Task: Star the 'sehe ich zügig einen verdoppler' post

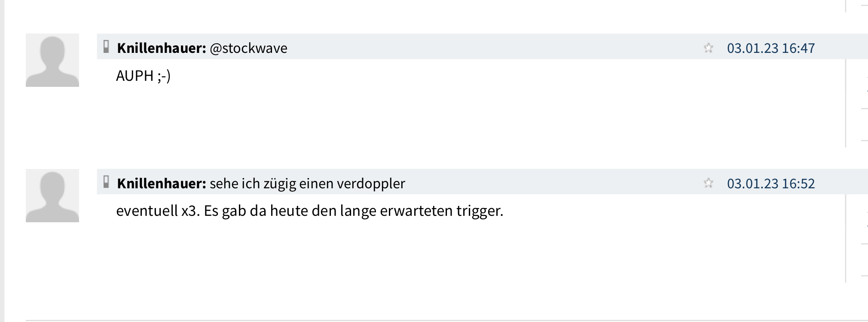Action: [x=708, y=183]
